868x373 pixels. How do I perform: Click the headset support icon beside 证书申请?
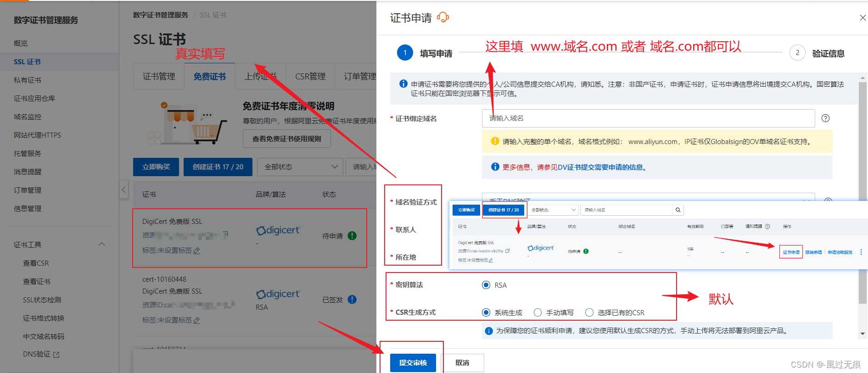[443, 17]
